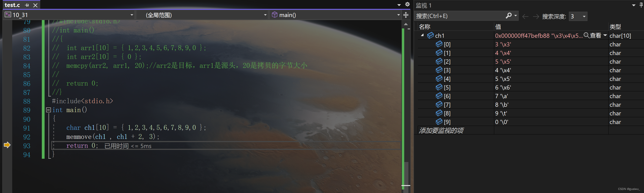The image size is (644, 193).
Task: Click the 查看 visualizer button for ch1
Action: pos(592,36)
